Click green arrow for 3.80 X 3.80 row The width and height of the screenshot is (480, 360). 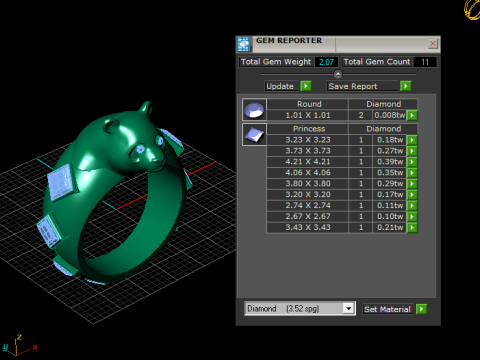pos(412,184)
